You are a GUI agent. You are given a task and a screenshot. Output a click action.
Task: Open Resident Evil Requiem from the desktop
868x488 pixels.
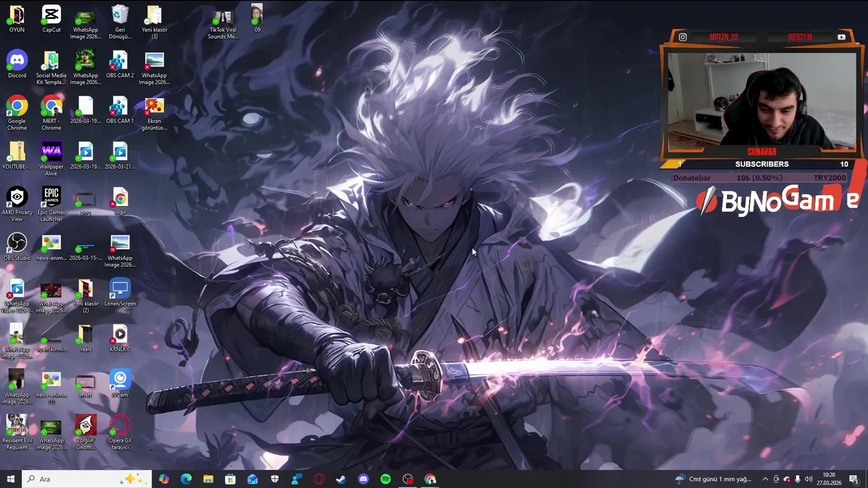17,432
